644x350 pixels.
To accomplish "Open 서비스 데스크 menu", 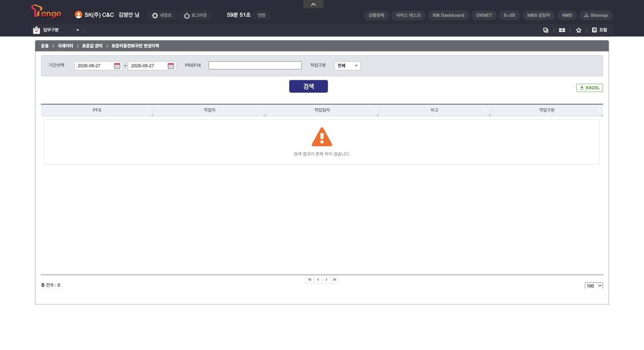I will [408, 16].
